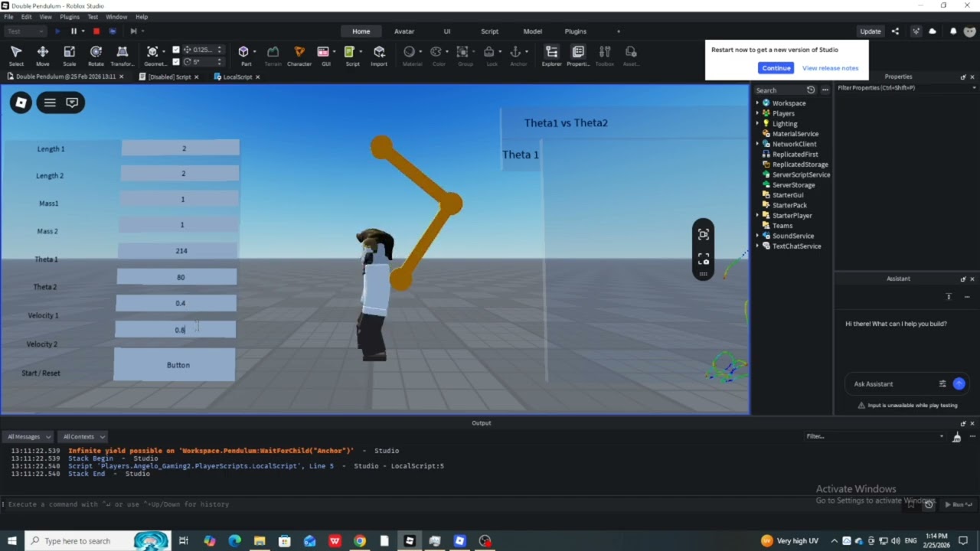Switch to the Avatar ribbon tab

404,31
